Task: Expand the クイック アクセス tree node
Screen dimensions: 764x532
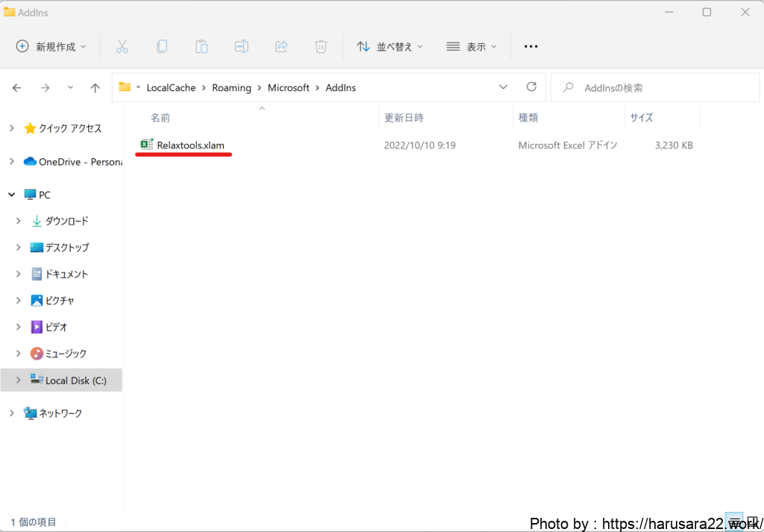Action: (11, 128)
